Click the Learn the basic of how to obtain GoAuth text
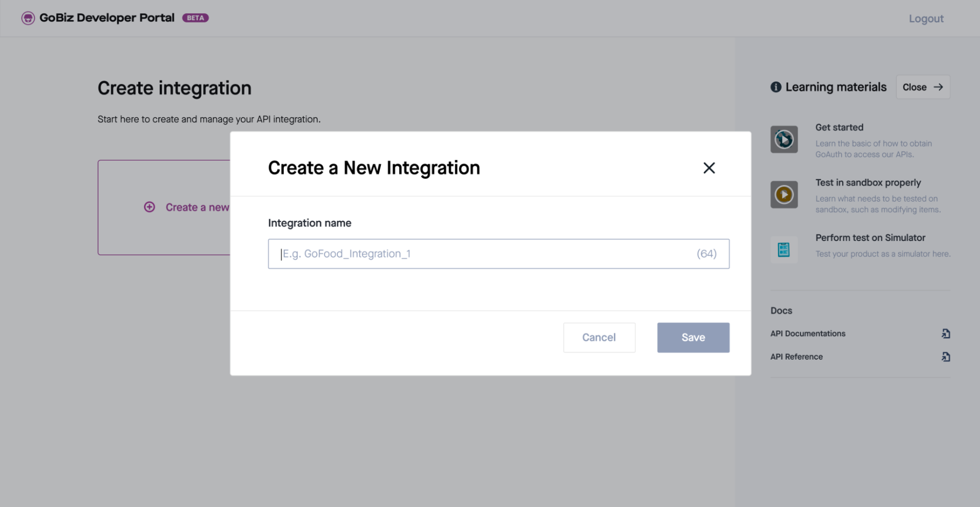 (x=874, y=149)
